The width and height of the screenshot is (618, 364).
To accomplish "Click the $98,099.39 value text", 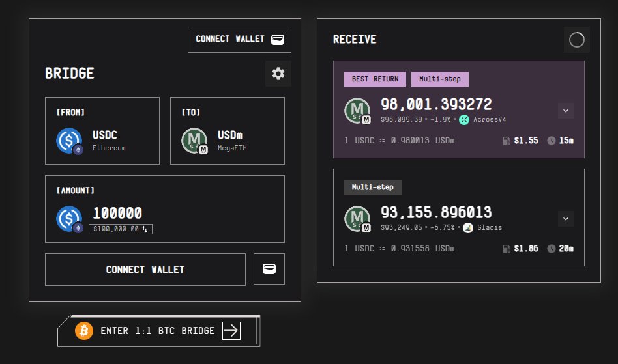I will point(401,120).
